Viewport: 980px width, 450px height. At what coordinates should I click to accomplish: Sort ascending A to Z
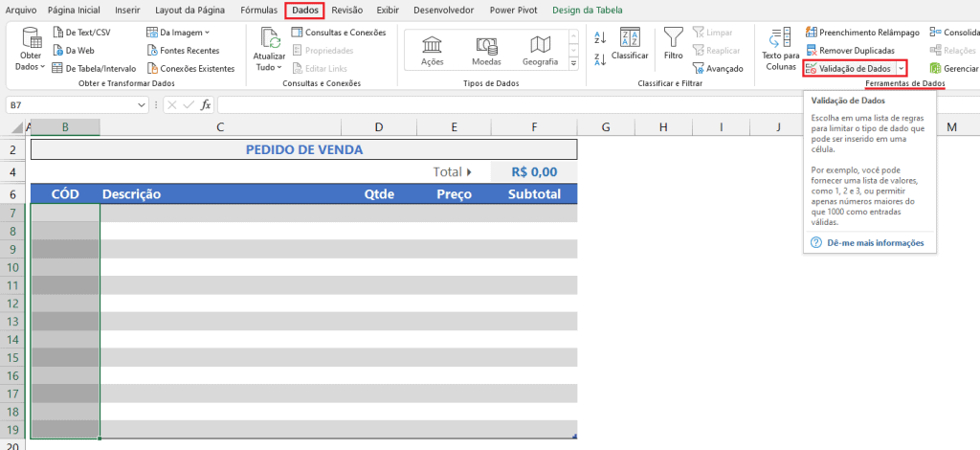600,37
